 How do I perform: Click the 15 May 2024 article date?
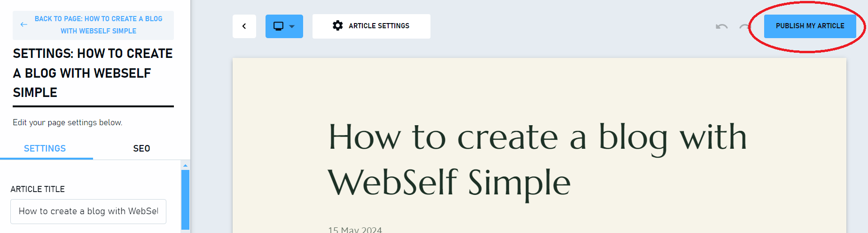pos(355,230)
